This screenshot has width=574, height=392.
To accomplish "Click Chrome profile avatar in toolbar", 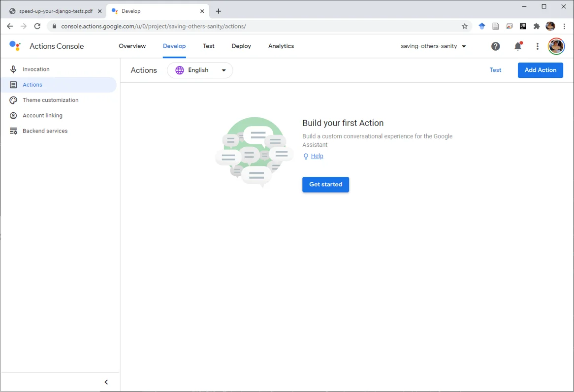I will 550,26.
